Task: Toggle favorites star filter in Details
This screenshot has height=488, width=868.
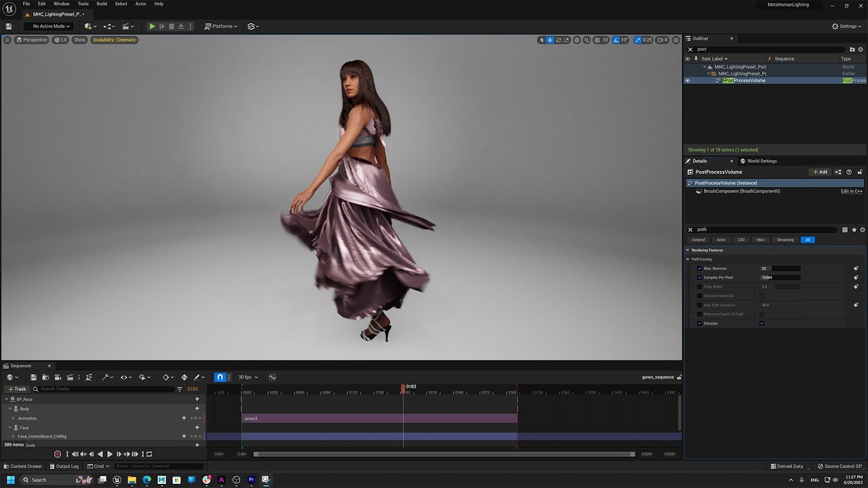Action: [854, 230]
